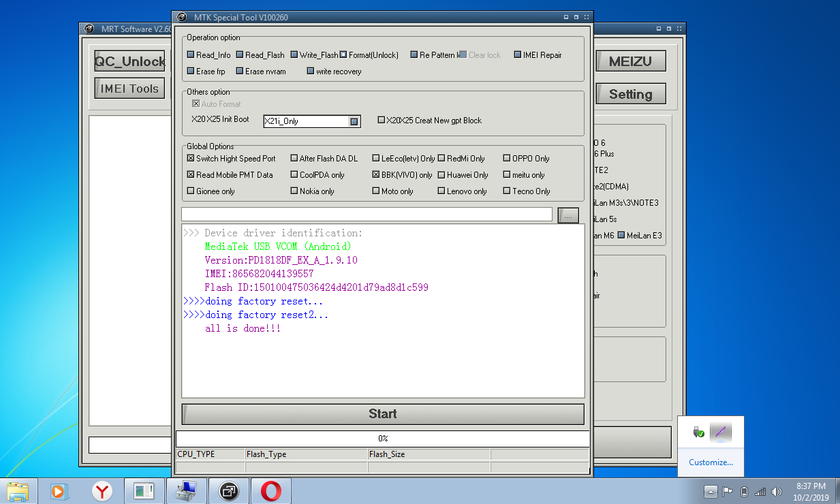The width and height of the screenshot is (840, 504).
Task: Tick the LeEco(letv) Only checkbox
Action: [x=376, y=159]
